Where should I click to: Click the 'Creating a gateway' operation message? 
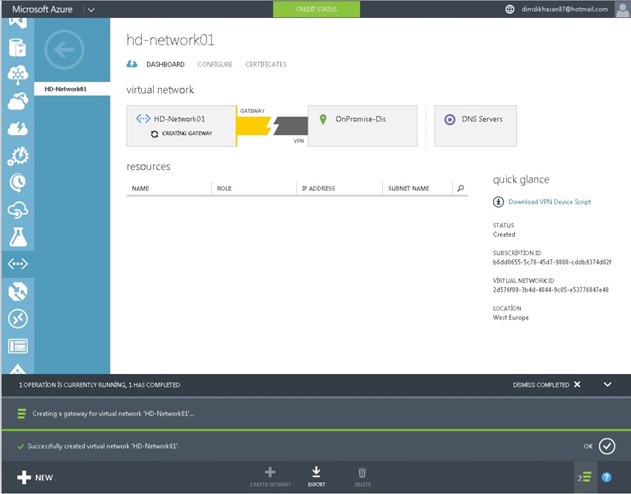113,414
